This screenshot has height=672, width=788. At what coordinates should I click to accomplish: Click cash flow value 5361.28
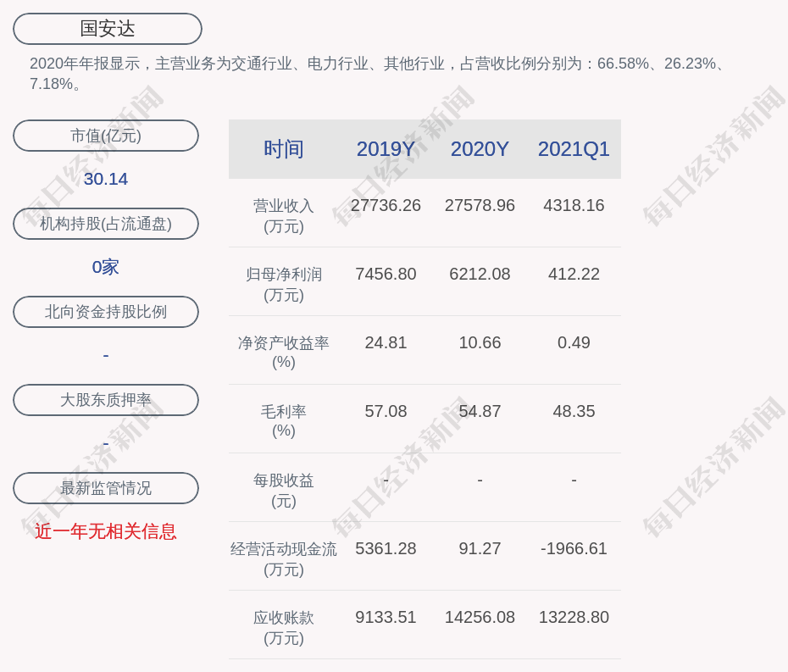(386, 548)
